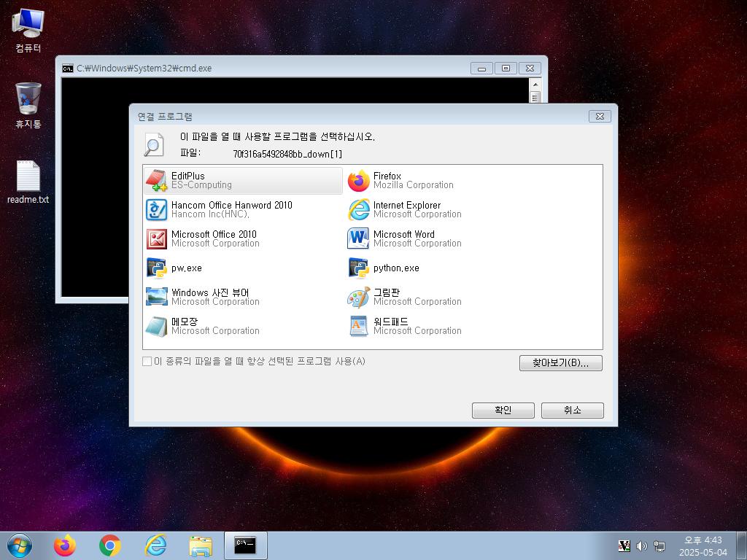Viewport: 747px width, 560px height.
Task: Open File Explorer from the taskbar
Action: point(201,546)
